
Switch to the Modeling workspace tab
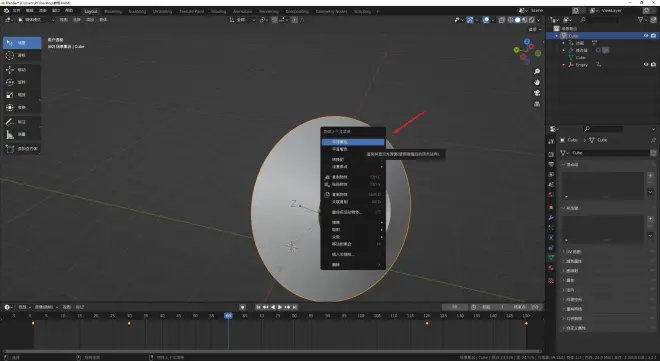pyautogui.click(x=113, y=11)
